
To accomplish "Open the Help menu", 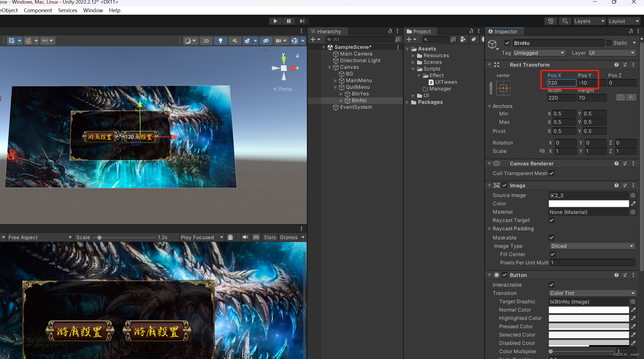I will coord(115,10).
